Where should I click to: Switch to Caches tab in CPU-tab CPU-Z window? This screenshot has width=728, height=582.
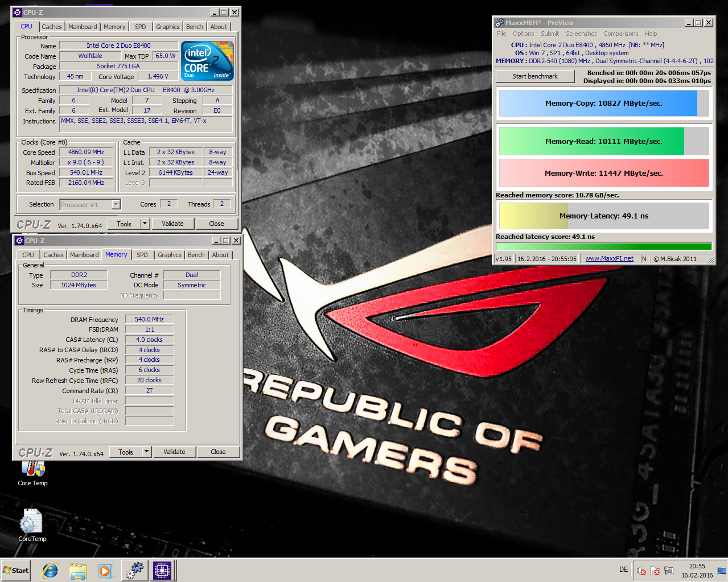(51, 27)
